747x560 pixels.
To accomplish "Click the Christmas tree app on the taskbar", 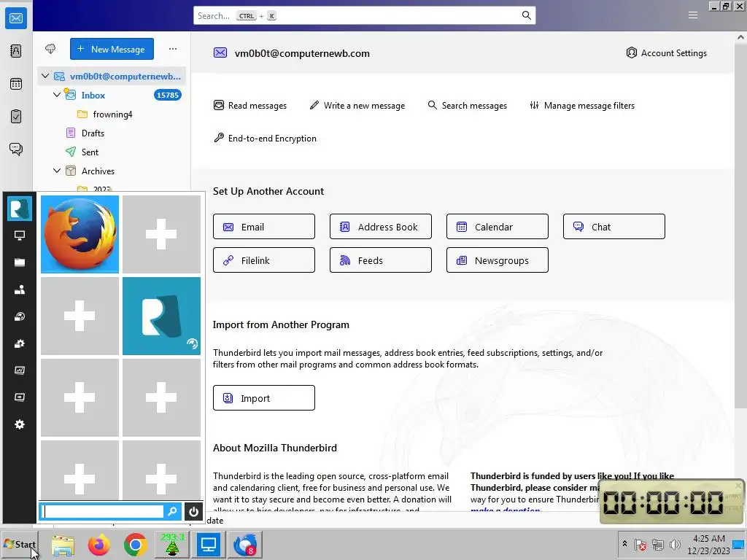I will coord(172,545).
